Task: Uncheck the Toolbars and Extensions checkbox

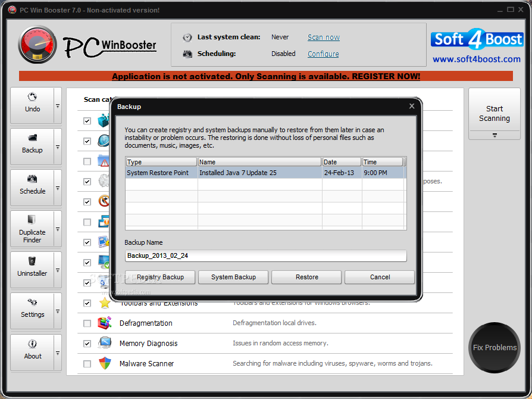Action: tap(87, 303)
